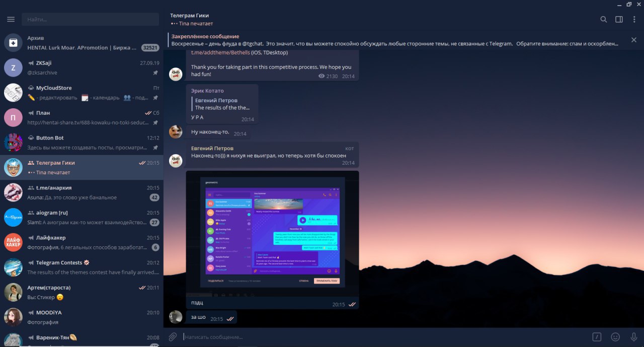Viewport: 644px width, 347px height.
Task: Open the MyCloudStore bot chat
Action: (82, 93)
